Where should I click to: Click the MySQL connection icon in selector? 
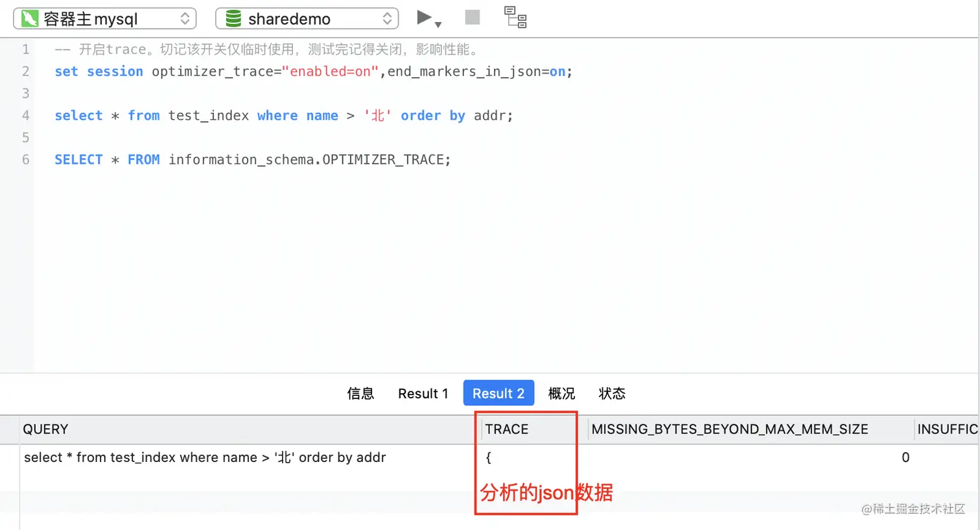tap(30, 19)
